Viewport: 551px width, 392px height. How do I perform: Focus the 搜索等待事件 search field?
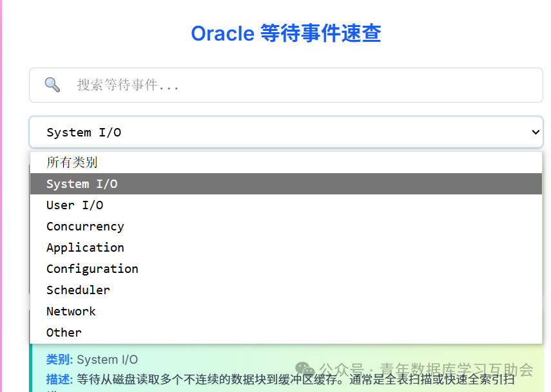pos(286,85)
